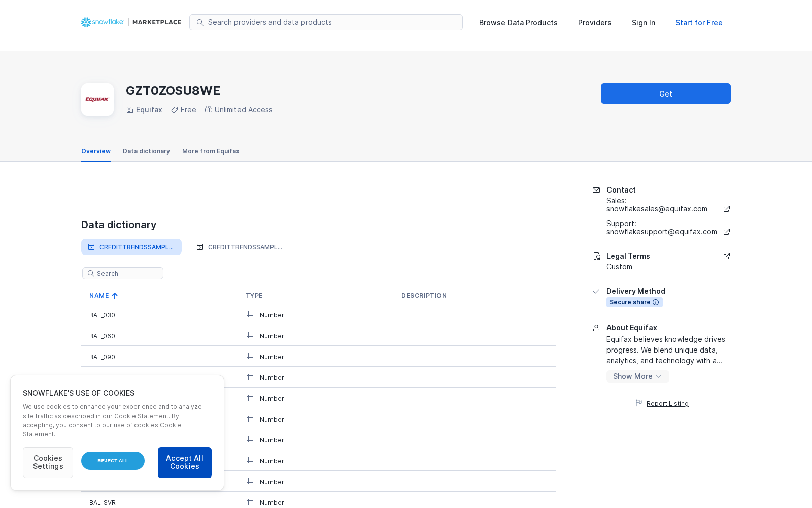Click the flag icon beside Report Listing

[x=639, y=403]
